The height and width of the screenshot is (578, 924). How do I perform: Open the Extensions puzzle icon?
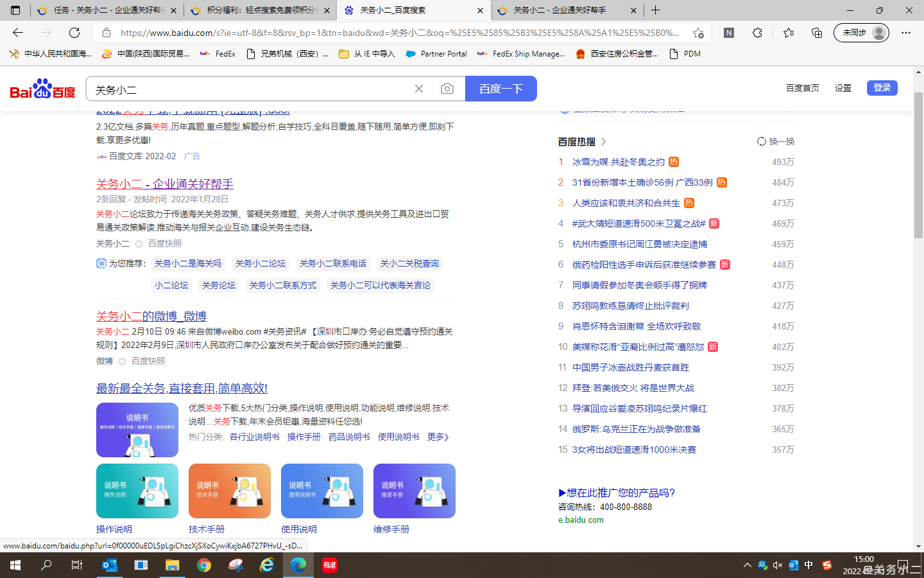(x=757, y=33)
